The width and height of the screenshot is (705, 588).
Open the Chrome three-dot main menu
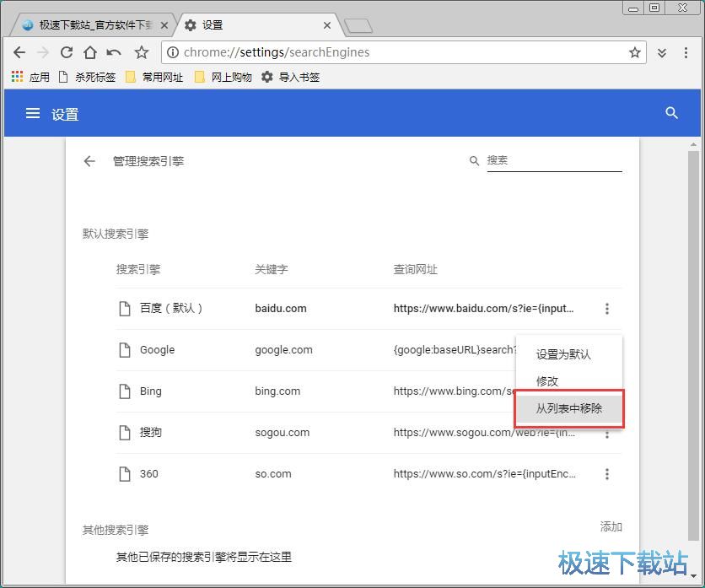[x=686, y=52]
